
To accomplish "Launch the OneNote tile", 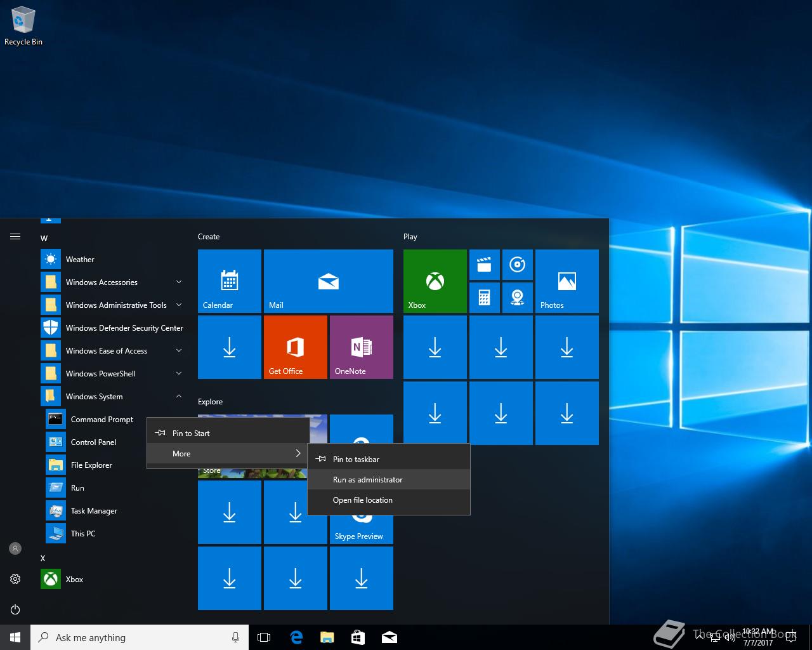I will pos(362,347).
